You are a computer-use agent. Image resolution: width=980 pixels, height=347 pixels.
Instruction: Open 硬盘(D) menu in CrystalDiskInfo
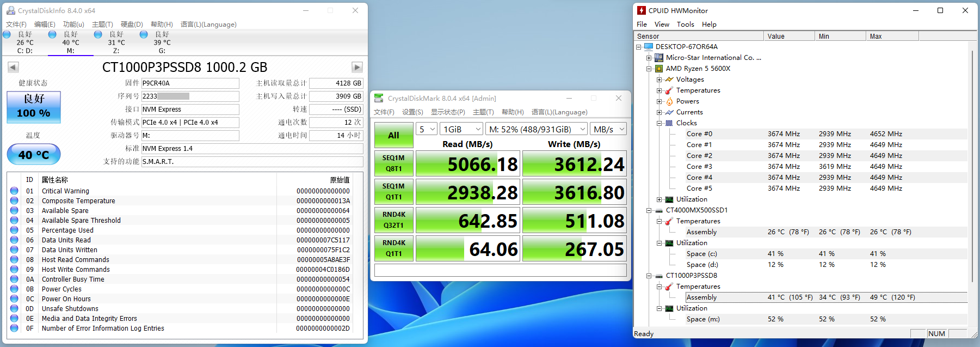132,25
